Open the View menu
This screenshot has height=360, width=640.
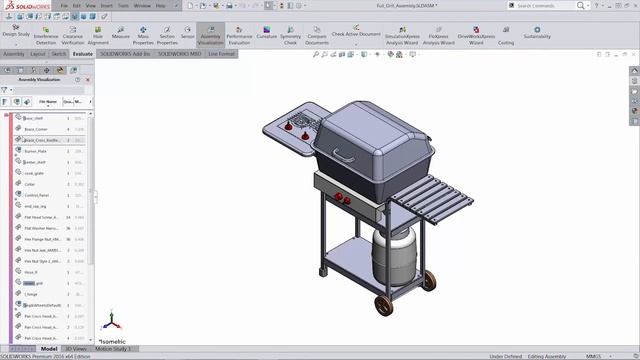click(91, 6)
